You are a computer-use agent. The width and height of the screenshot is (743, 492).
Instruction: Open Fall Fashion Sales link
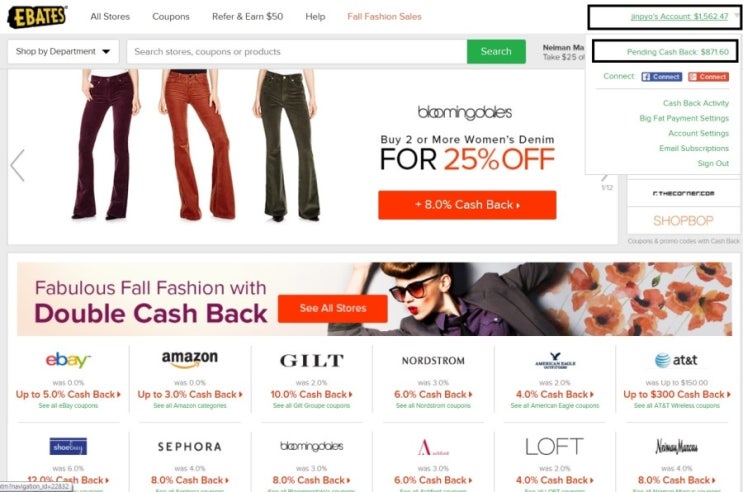[x=384, y=17]
